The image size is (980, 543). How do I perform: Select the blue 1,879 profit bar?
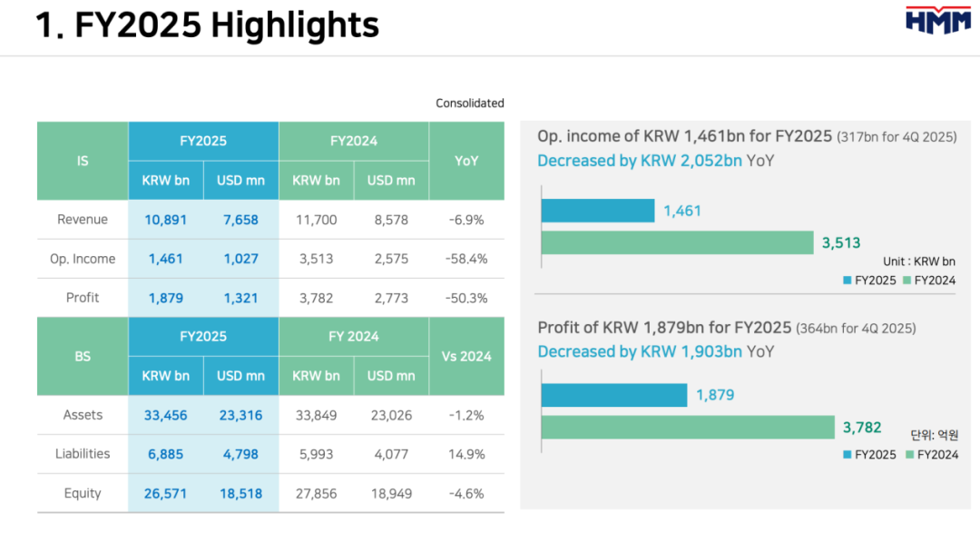[614, 395]
